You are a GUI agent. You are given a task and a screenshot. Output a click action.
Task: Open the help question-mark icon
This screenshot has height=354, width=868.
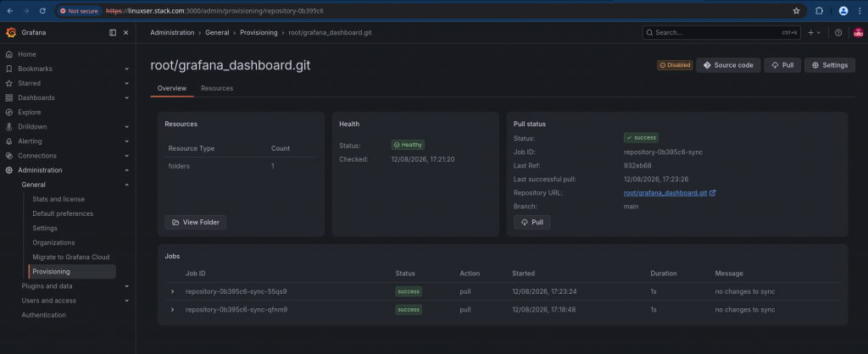tap(838, 33)
